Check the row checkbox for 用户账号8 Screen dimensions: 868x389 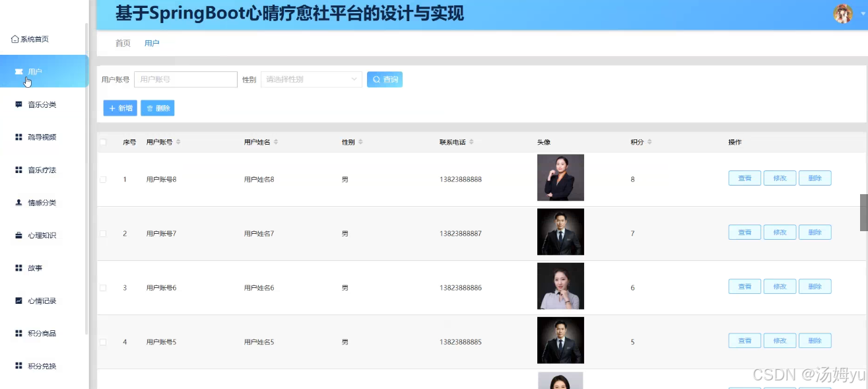click(103, 180)
